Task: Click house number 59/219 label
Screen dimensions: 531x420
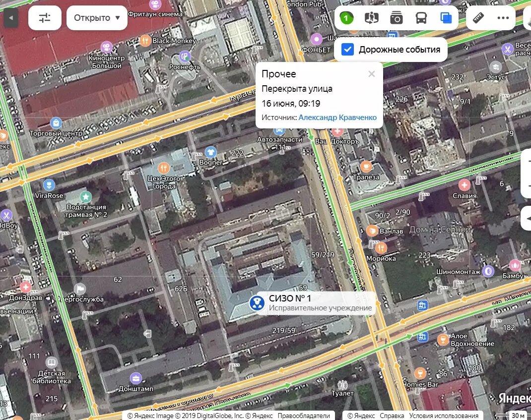Action: click(323, 255)
